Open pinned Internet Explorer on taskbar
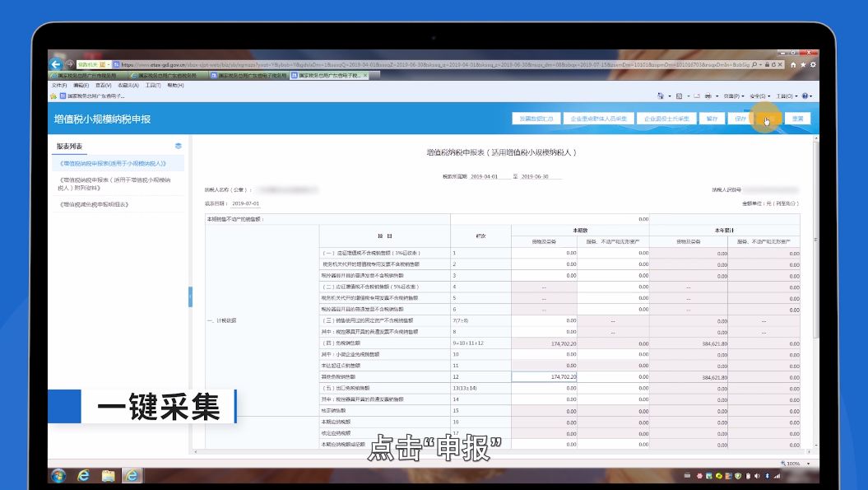 click(x=84, y=475)
